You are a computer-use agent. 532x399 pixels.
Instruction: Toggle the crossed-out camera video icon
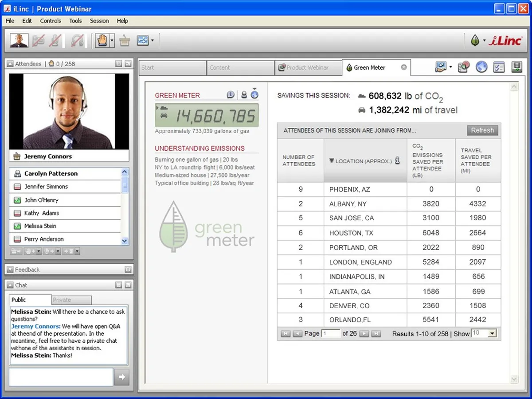39,41
